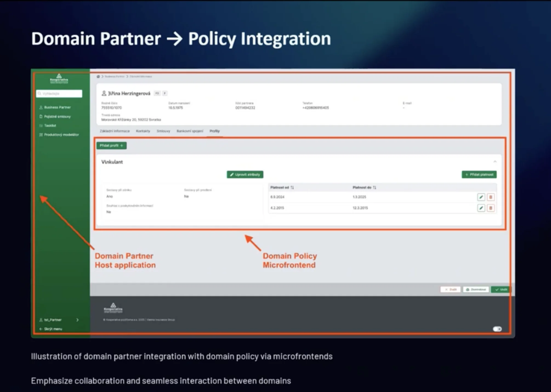Viewport: 551px width, 392px height.
Task: Click the Kooperativa logo in the sidebar
Action: click(59, 79)
